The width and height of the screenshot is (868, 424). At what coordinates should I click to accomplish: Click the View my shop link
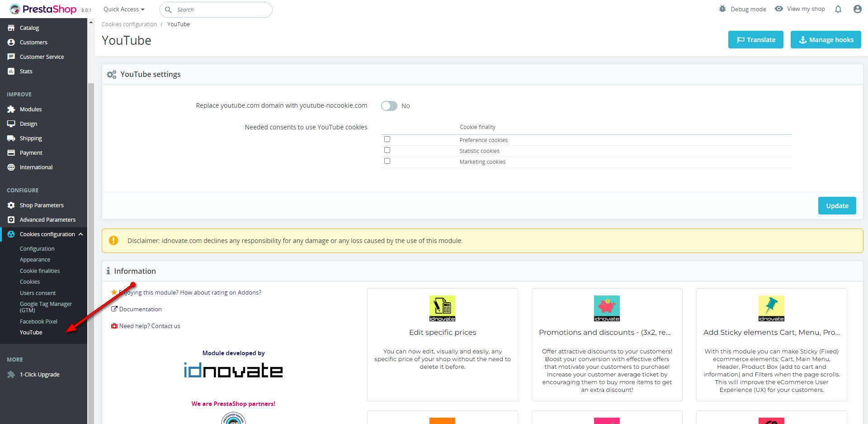(x=806, y=9)
